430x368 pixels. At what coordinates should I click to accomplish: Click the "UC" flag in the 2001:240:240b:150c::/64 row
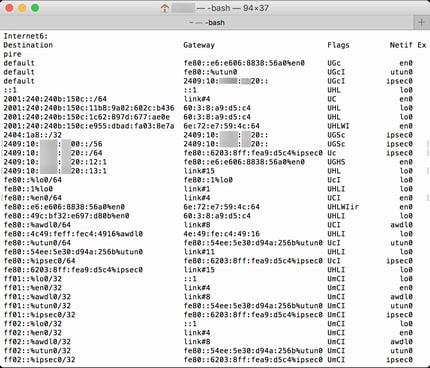[332, 99]
